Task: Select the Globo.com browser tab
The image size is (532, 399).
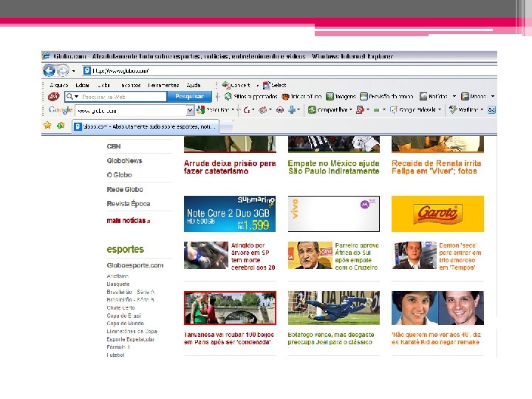Action: coord(146,126)
